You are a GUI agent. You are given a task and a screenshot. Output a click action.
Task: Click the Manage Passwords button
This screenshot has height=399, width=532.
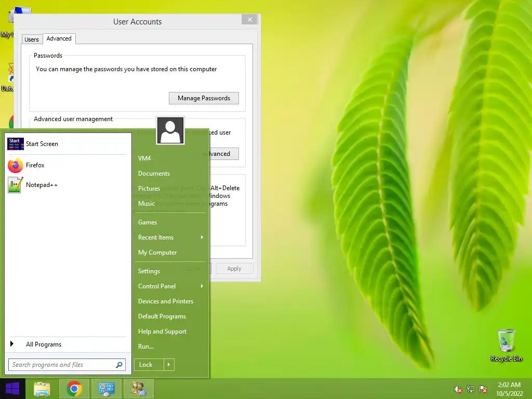coord(204,98)
